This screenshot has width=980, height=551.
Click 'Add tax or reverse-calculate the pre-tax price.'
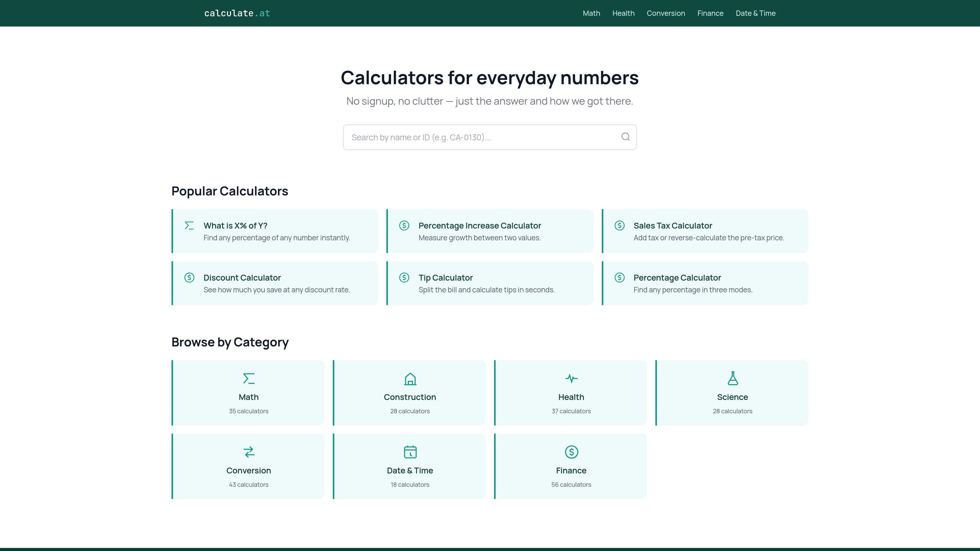tap(709, 238)
